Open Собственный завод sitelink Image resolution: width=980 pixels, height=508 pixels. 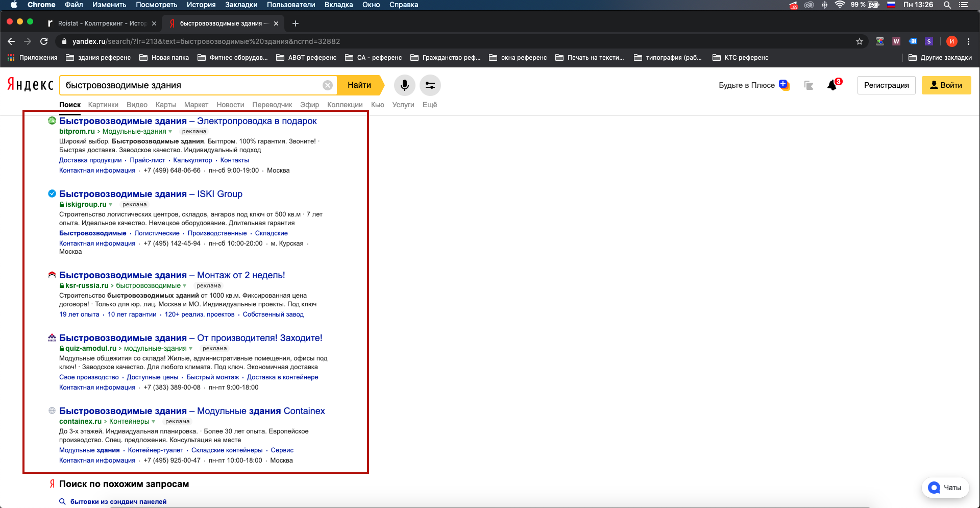click(273, 315)
